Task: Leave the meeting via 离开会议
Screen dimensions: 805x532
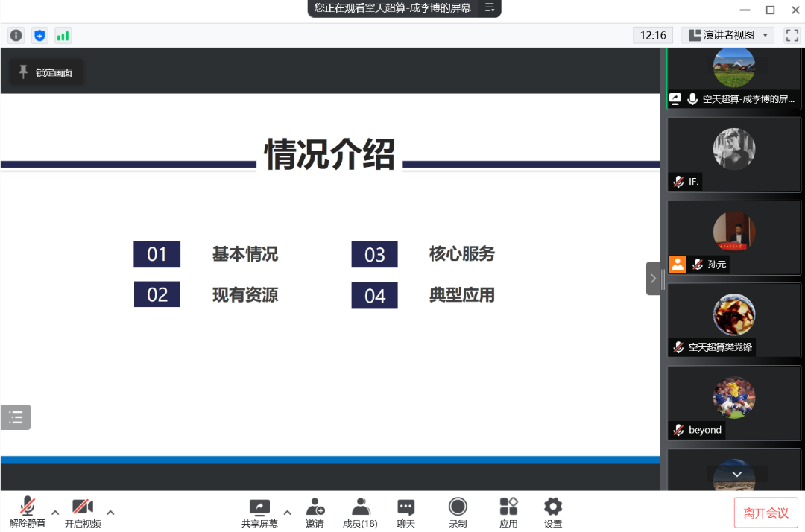Action: [x=766, y=512]
